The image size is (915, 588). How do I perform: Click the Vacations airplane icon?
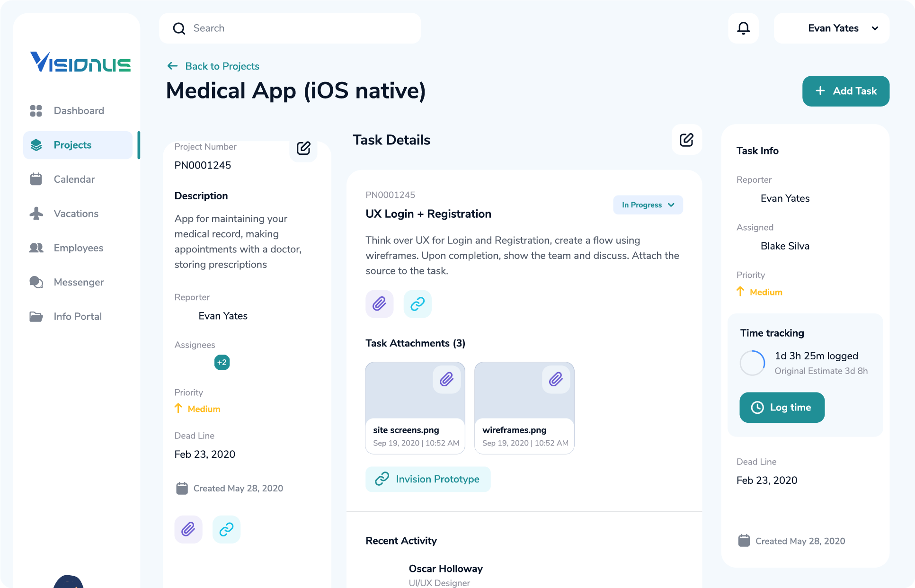pyautogui.click(x=36, y=214)
